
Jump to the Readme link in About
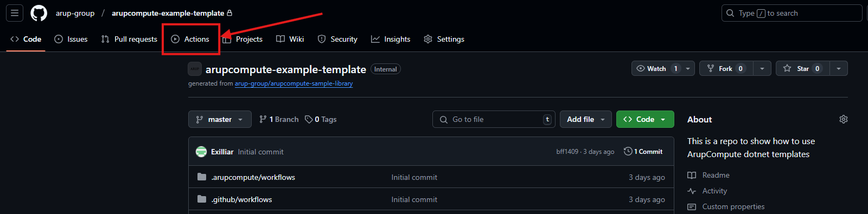709,175
